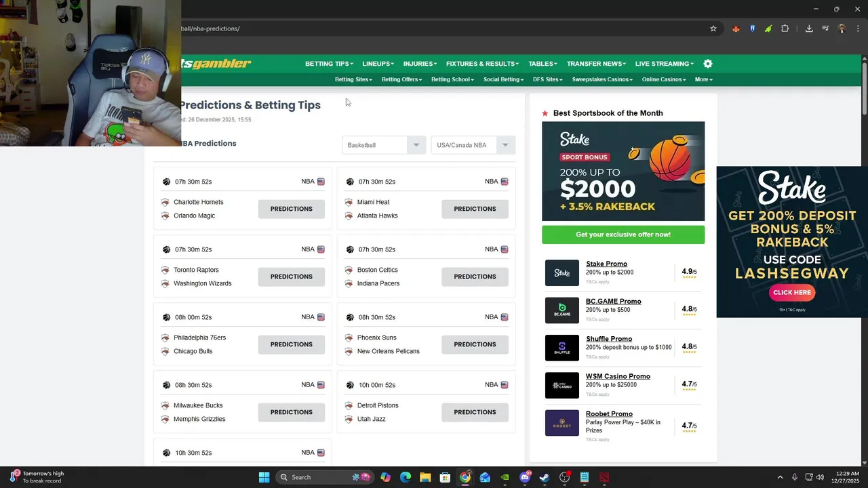Expand the Transfer News menu

click(596, 64)
